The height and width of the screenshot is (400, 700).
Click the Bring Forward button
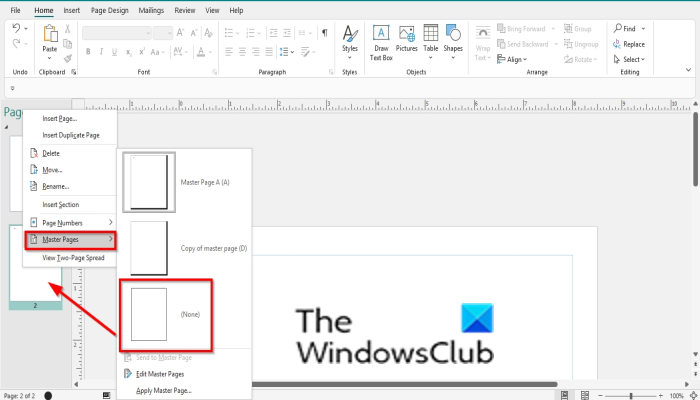click(x=521, y=29)
